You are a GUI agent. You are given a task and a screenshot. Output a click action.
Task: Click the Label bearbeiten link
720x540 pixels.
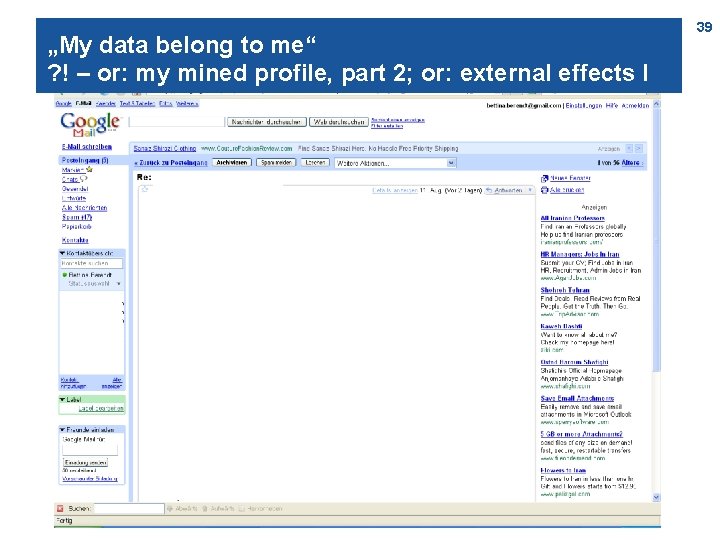(101, 408)
